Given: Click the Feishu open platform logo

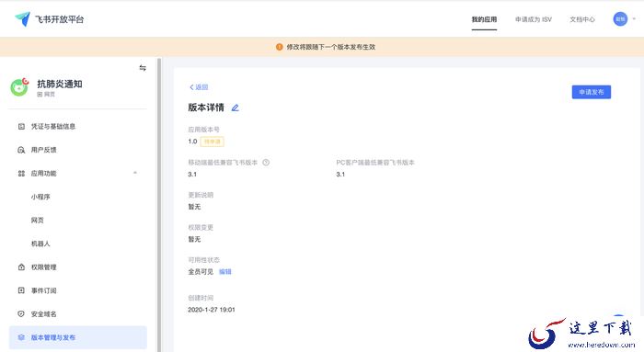Looking at the screenshot, I should [49, 19].
